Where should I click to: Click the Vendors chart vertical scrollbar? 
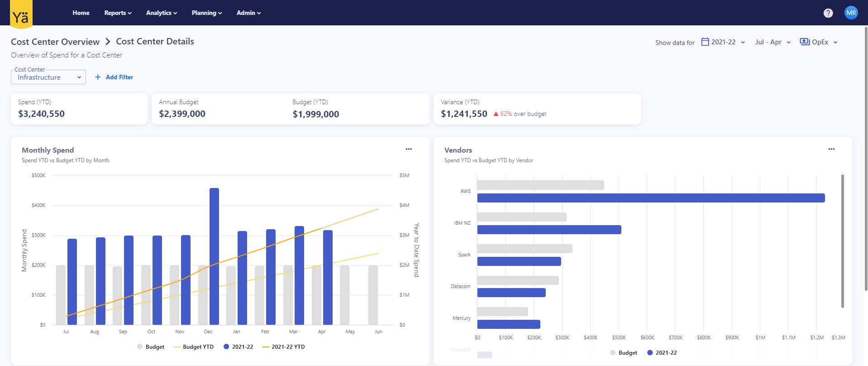pyautogui.click(x=842, y=241)
